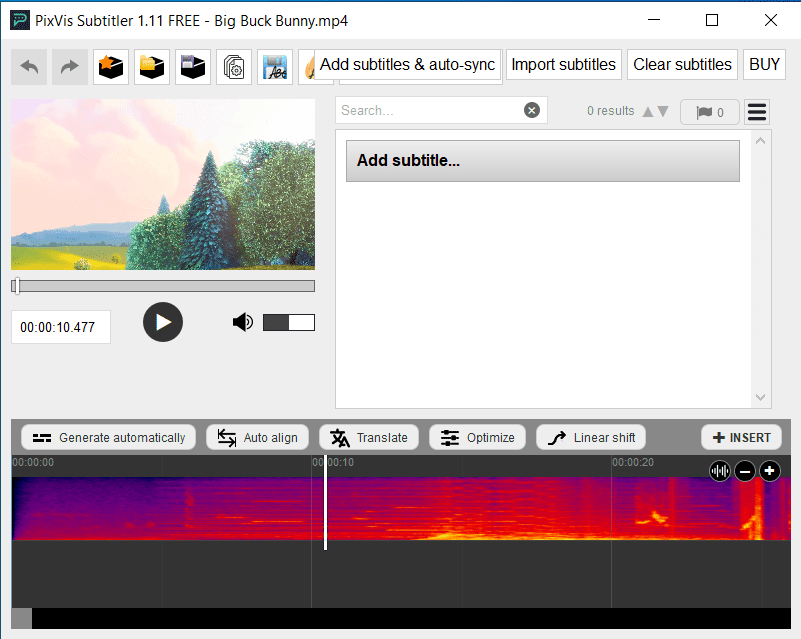The image size is (801, 639).
Task: Click scroll down arrow in subtitle list
Action: pyautogui.click(x=760, y=397)
